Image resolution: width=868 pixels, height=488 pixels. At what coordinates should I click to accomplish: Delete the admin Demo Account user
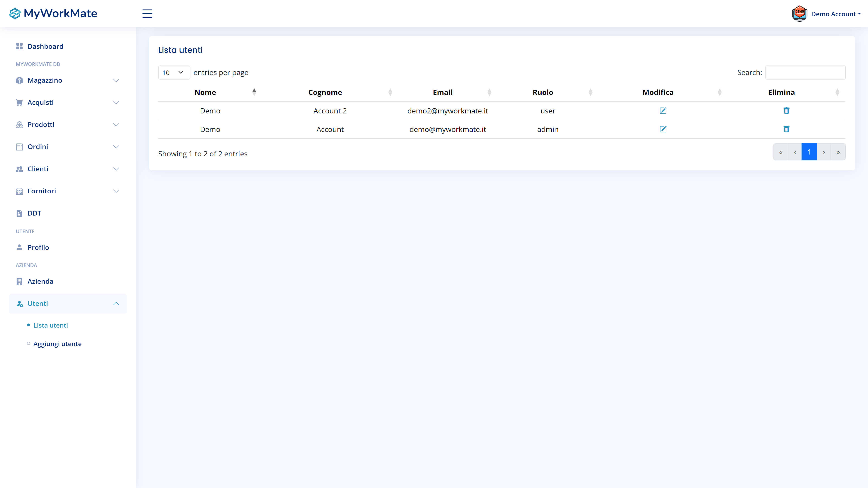[x=786, y=129]
